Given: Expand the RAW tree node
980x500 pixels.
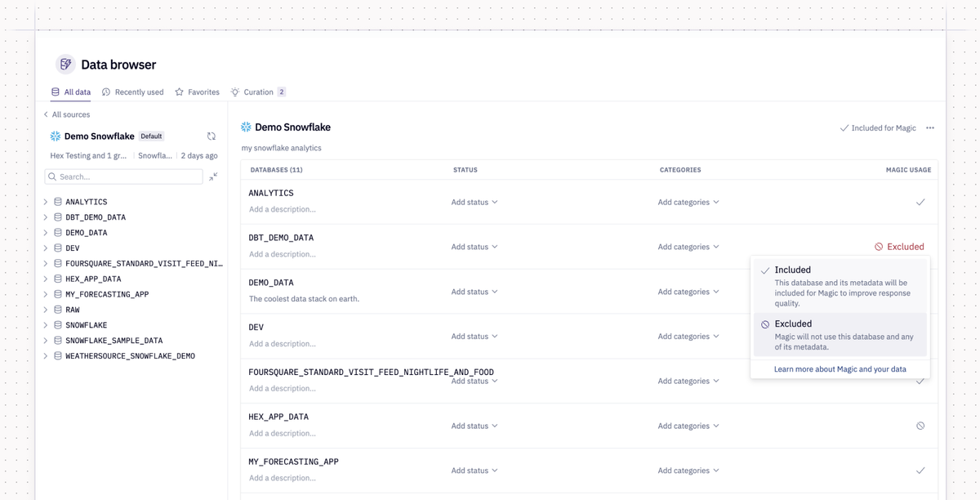Looking at the screenshot, I should 46,310.
